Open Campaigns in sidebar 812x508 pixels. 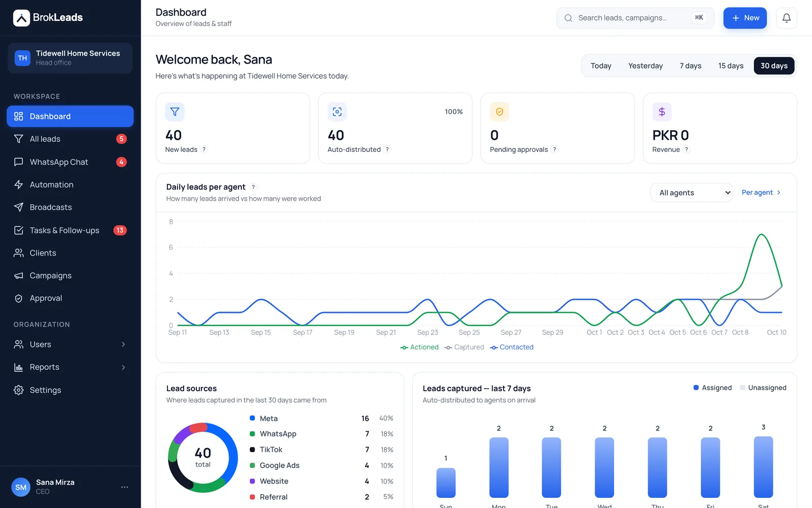point(70,275)
